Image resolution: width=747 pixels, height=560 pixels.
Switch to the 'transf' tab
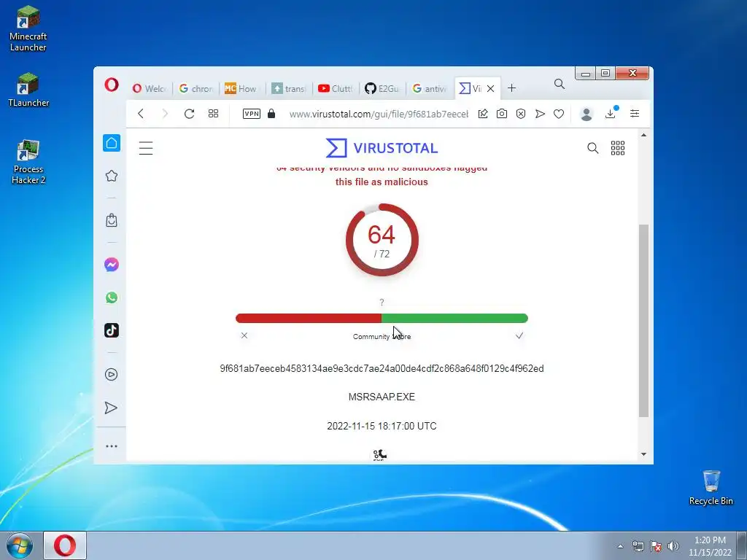pos(289,88)
